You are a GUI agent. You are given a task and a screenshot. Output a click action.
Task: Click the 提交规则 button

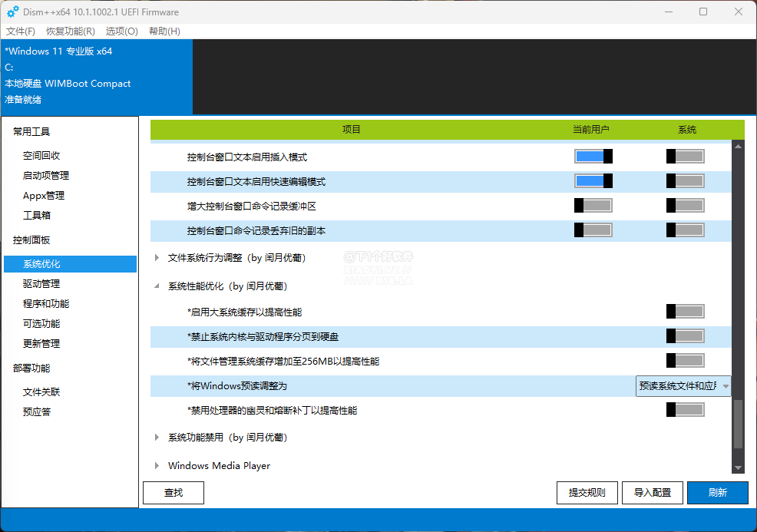(587, 492)
